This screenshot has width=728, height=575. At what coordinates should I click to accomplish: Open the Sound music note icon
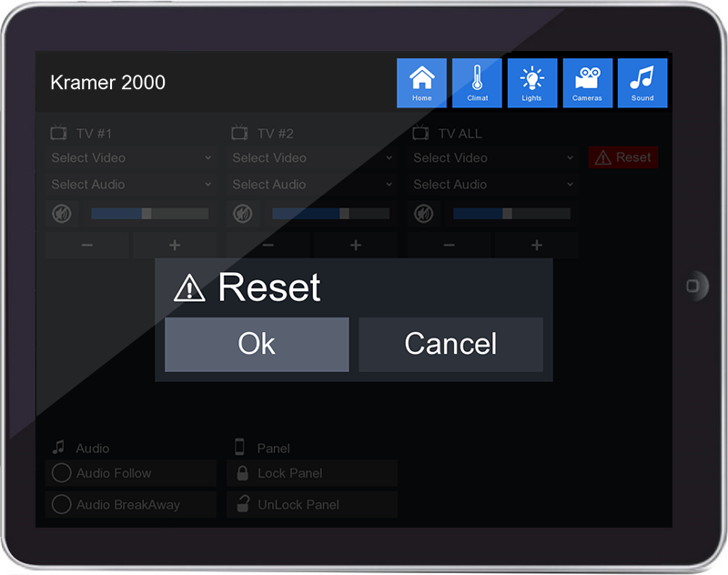click(x=642, y=83)
